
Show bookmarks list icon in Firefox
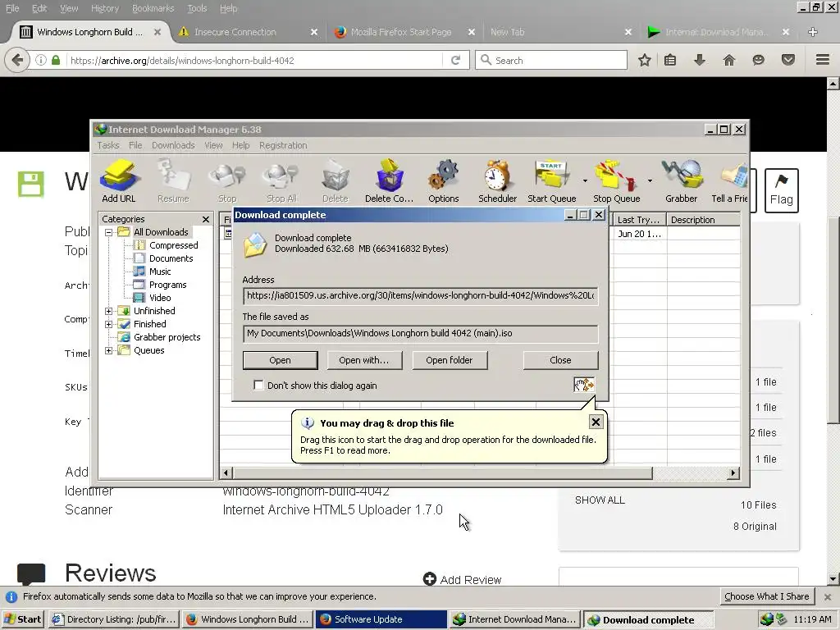pyautogui.click(x=670, y=60)
